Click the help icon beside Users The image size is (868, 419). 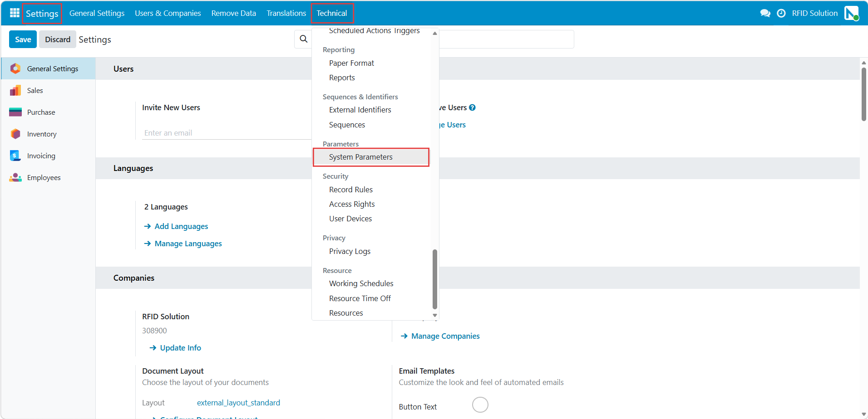tap(472, 107)
